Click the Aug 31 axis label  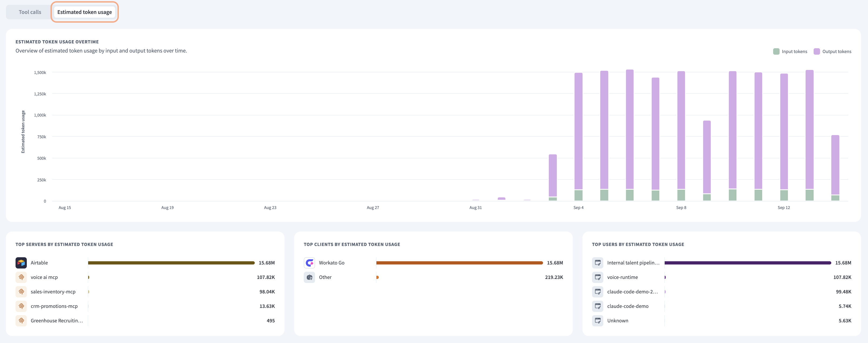point(476,208)
